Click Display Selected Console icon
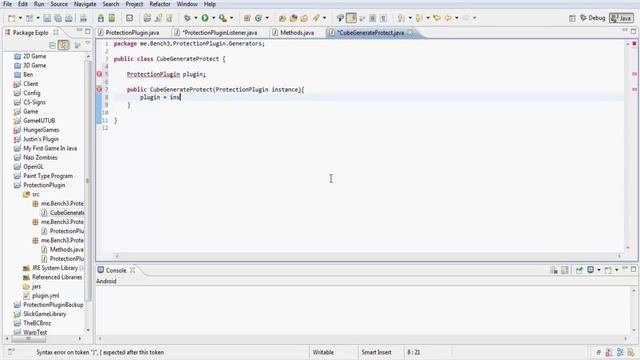 (x=590, y=270)
